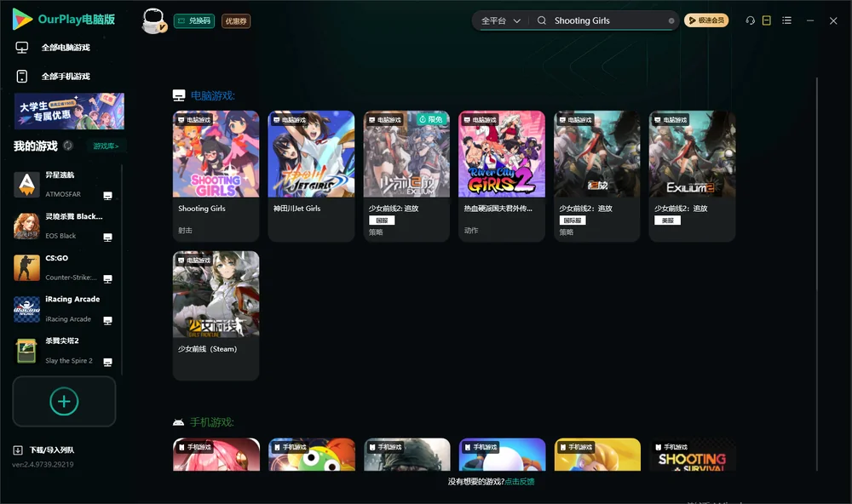Screen dimensions: 852x504
Task: Open customer support headset icon
Action: pyautogui.click(x=751, y=20)
